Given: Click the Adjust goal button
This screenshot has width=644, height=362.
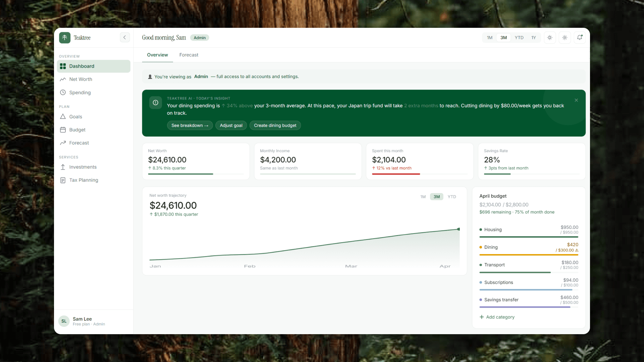Looking at the screenshot, I should point(231,125).
